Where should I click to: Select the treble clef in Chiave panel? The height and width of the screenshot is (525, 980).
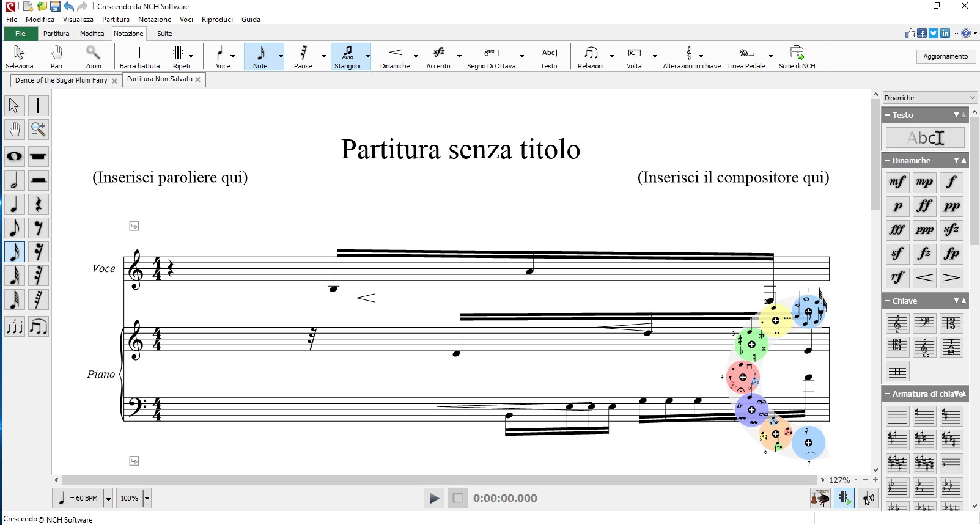point(897,323)
